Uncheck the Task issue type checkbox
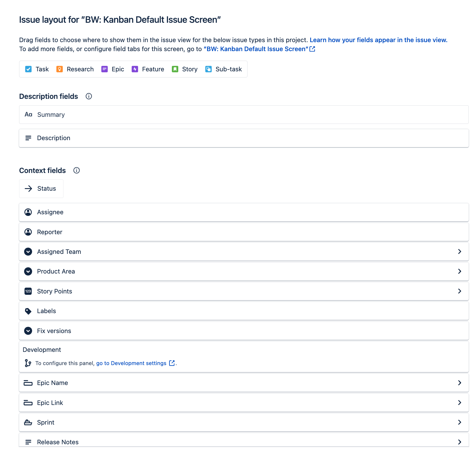The width and height of the screenshot is (476, 451). pyautogui.click(x=28, y=69)
